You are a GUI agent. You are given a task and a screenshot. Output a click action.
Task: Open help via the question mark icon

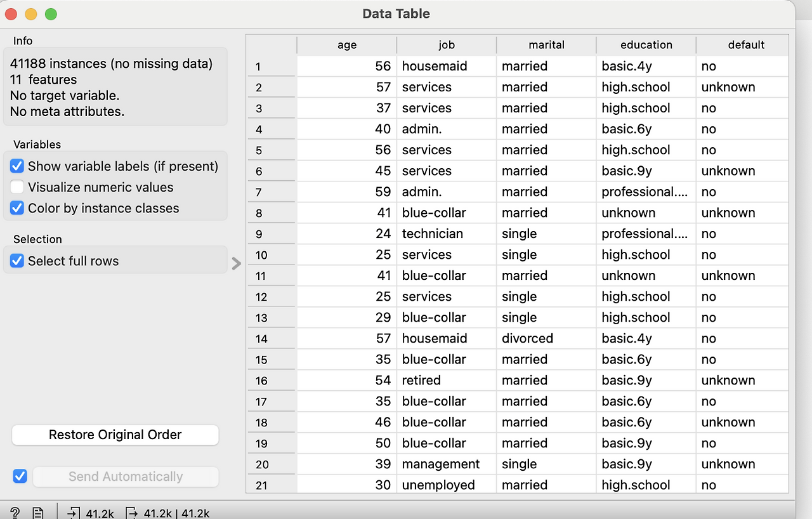[15, 513]
